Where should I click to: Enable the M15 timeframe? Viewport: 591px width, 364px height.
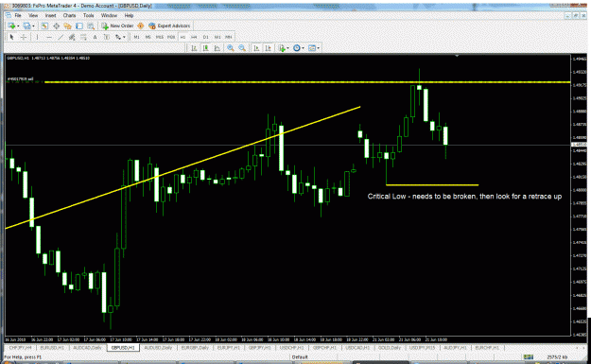(x=160, y=37)
